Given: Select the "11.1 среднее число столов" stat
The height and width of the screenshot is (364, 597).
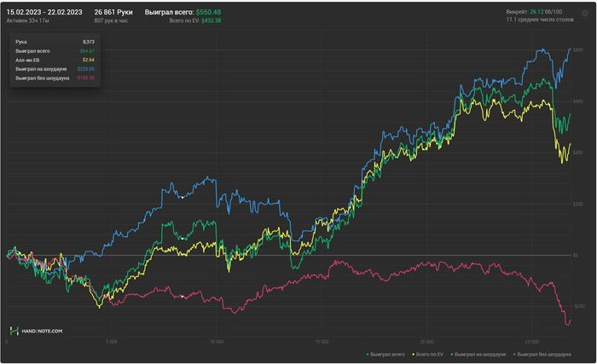Looking at the screenshot, I should pyautogui.click(x=542, y=20).
